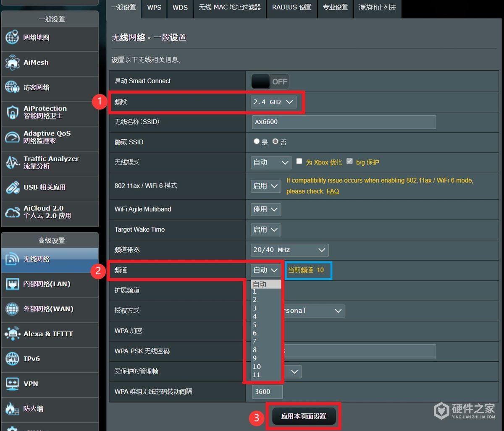Choose channel 4 in the list
The height and width of the screenshot is (431, 504).
click(x=266, y=317)
